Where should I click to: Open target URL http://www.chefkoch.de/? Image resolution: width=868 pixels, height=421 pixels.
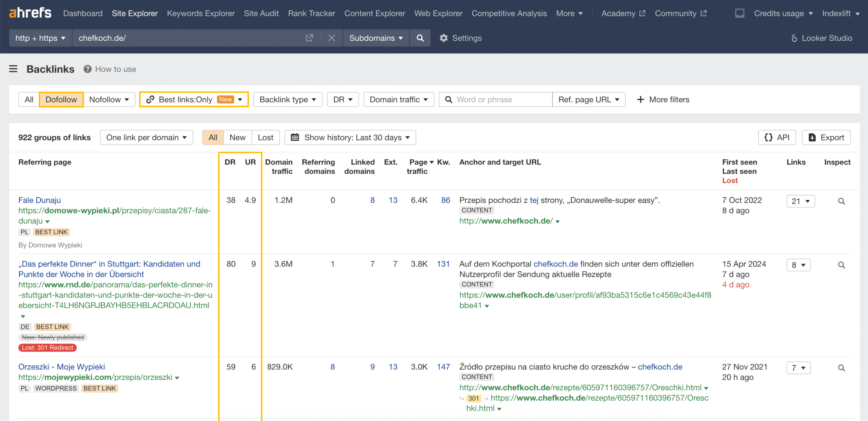(x=506, y=221)
